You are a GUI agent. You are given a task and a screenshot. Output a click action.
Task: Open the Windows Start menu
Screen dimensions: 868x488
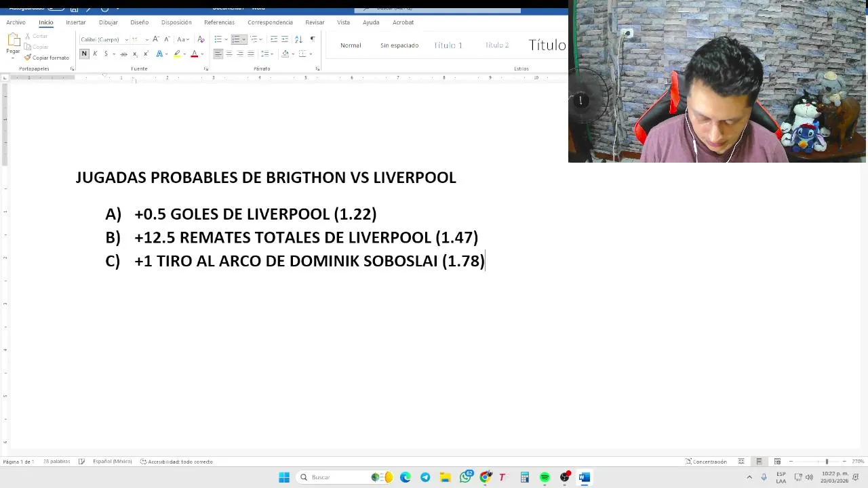click(x=284, y=477)
